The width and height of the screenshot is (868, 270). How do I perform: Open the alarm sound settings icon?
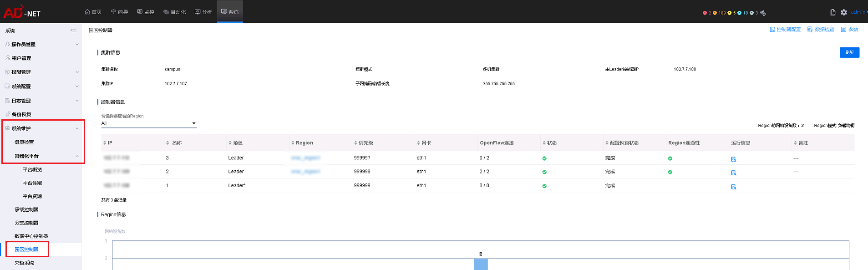[763, 13]
